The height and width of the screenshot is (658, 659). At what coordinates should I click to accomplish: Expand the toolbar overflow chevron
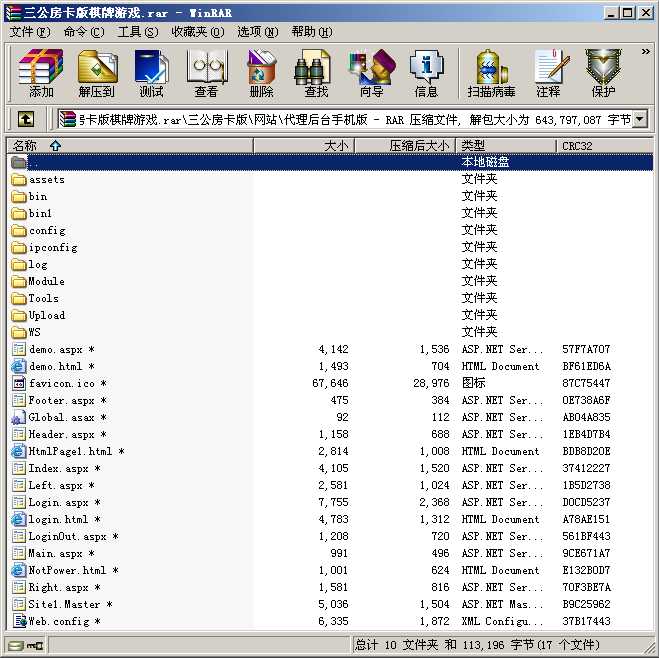(646, 52)
